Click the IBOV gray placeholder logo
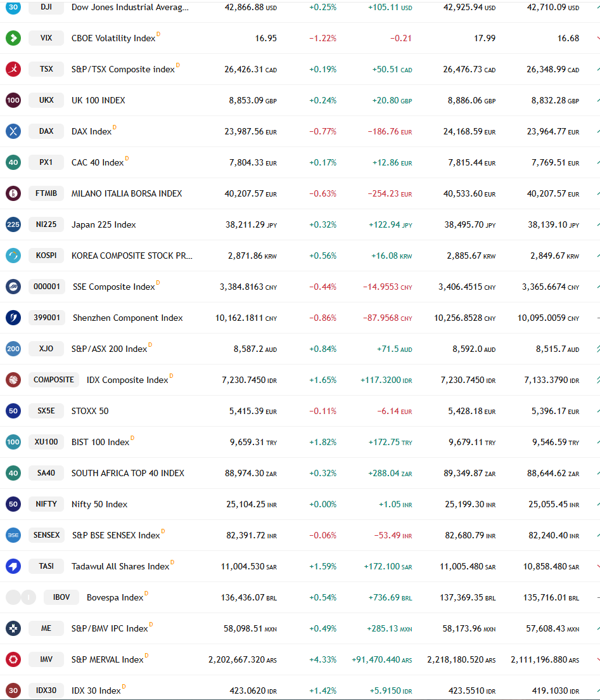600x700 pixels. 21,597
